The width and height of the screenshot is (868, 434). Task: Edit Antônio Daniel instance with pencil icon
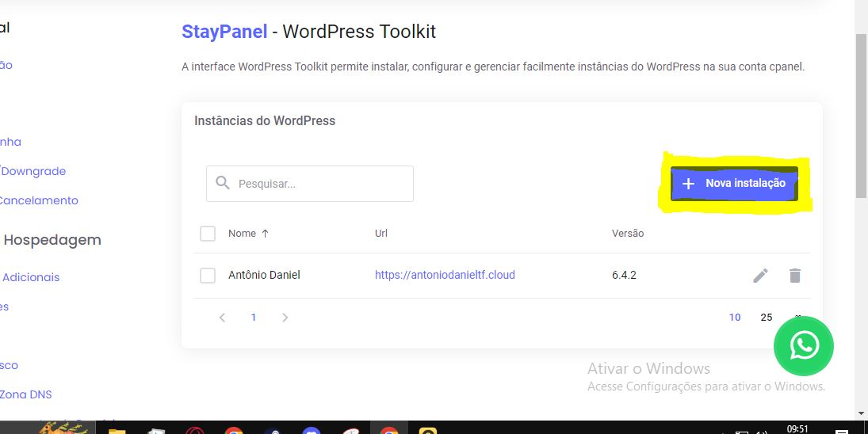click(761, 276)
